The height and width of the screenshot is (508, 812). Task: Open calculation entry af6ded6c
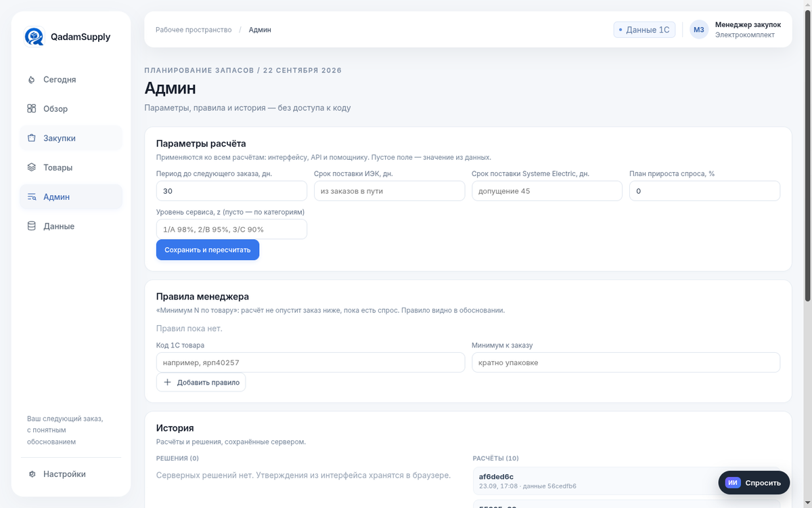(x=626, y=481)
